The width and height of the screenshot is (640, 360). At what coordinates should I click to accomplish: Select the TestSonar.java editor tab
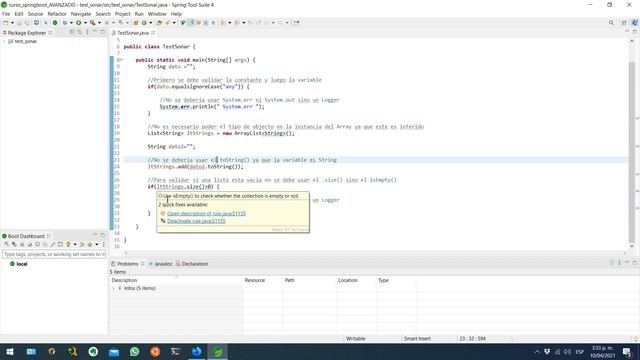tap(133, 33)
